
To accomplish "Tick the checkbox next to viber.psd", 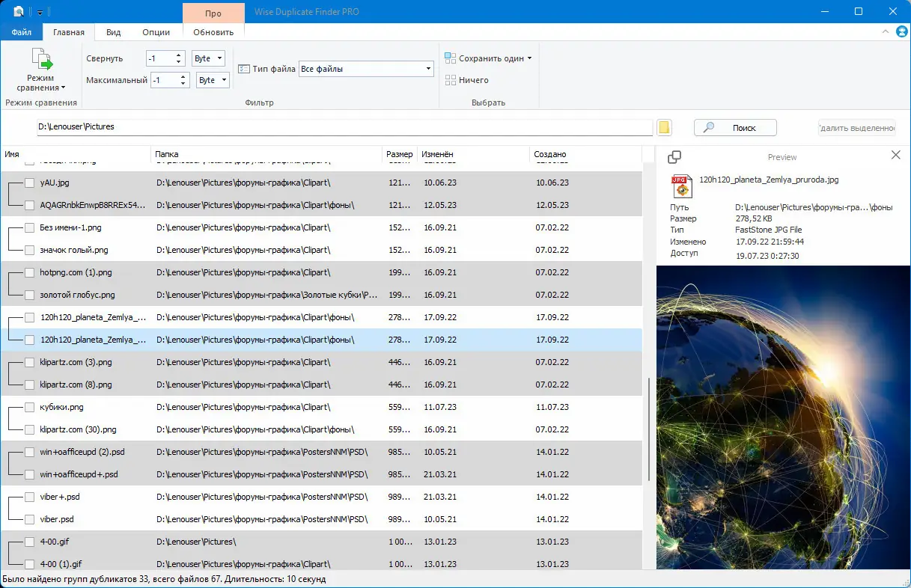I will coord(29,519).
